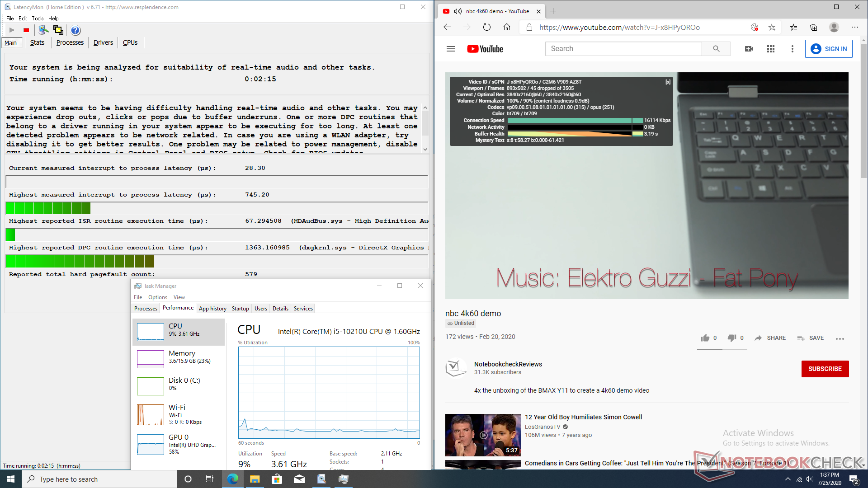Stop LatencyMon monitoring with the red button
The width and height of the screenshot is (868, 488).
26,30
